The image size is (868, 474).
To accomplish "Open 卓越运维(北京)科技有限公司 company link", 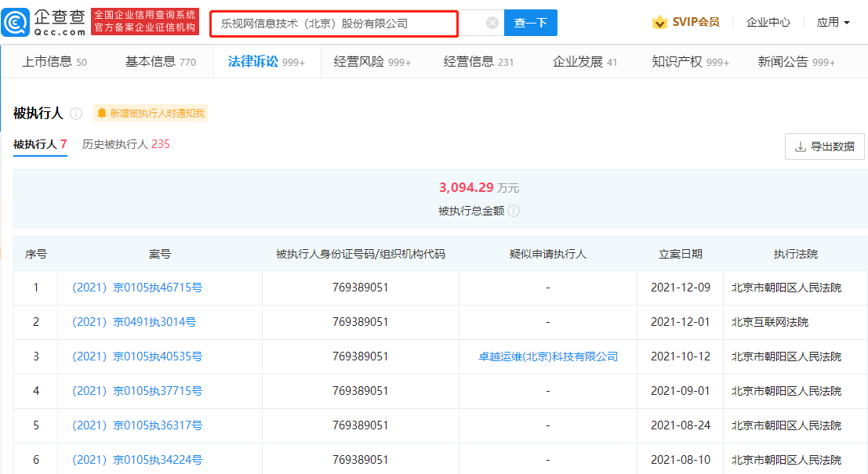I will click(x=548, y=356).
